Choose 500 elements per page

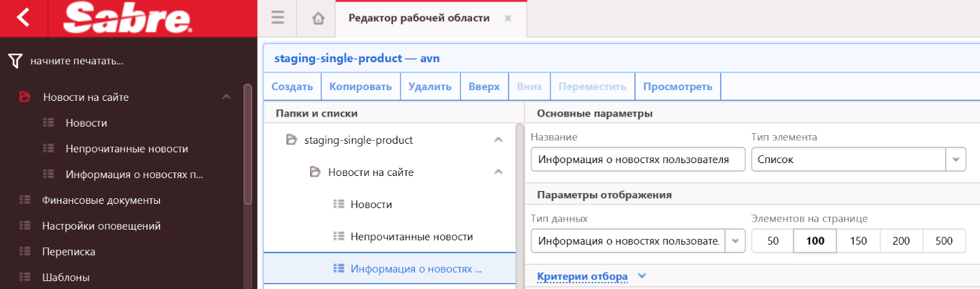pyautogui.click(x=944, y=241)
